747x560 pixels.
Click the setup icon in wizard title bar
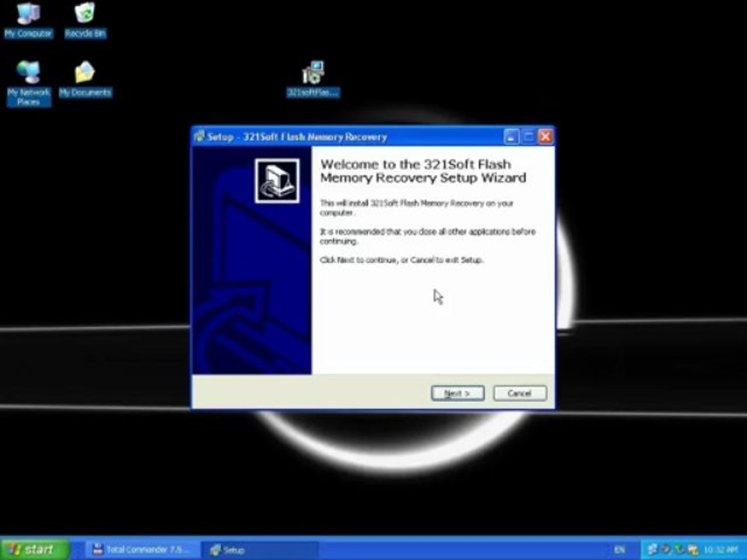[x=200, y=137]
